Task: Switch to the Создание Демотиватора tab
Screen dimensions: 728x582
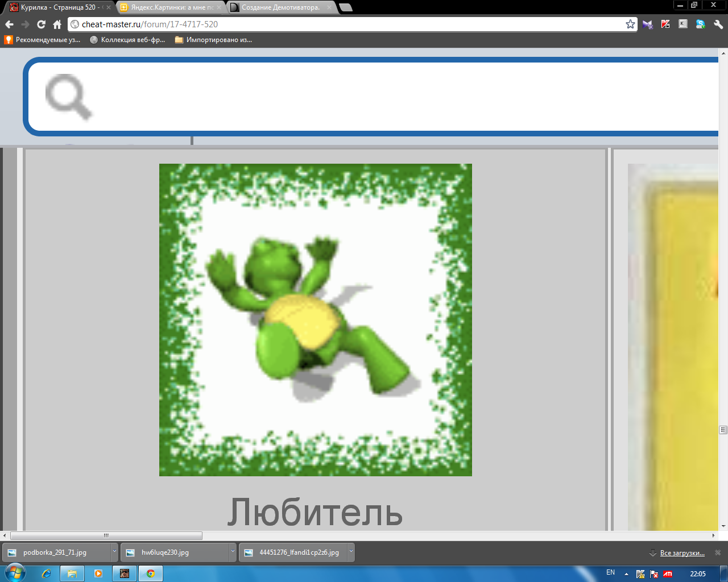Action: (280, 7)
